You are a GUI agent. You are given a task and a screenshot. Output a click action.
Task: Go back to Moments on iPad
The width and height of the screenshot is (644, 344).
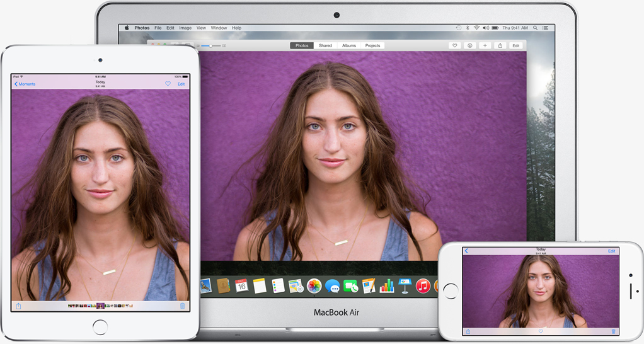tap(25, 84)
